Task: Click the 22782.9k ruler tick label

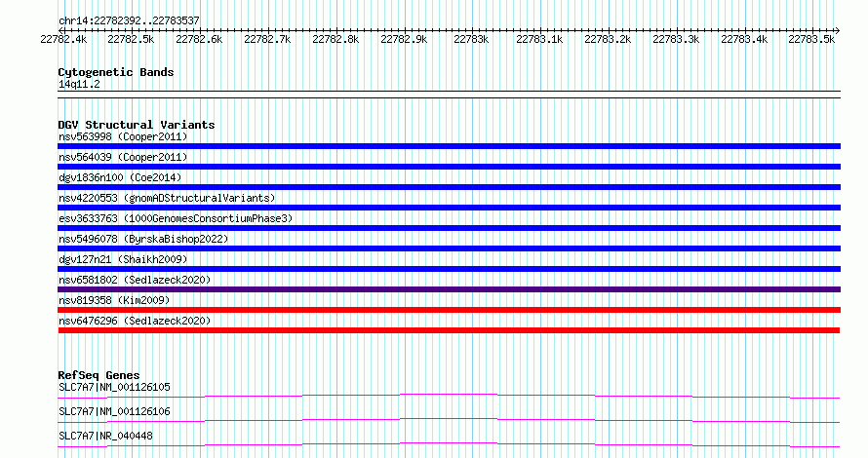Action: (404, 40)
